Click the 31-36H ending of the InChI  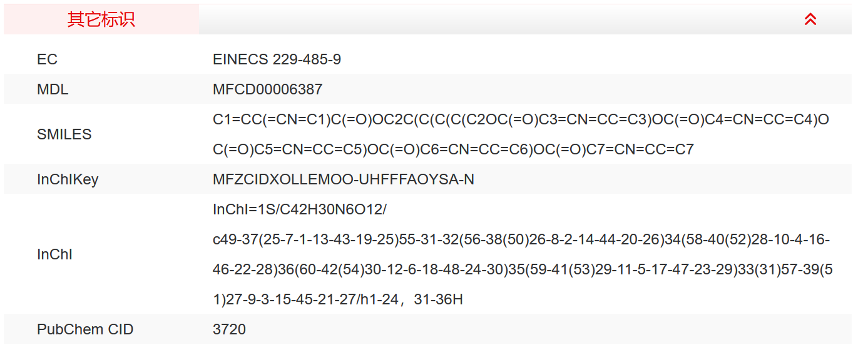click(438, 299)
